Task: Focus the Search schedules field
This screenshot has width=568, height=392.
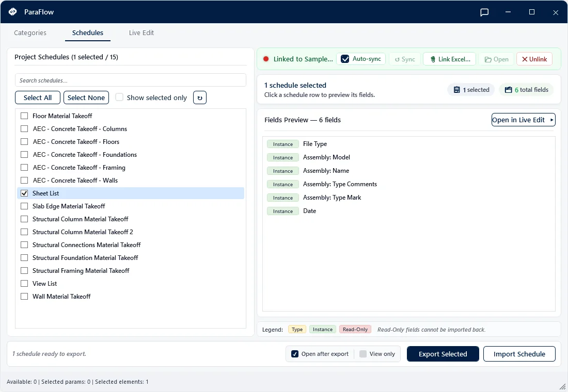Action: point(131,80)
